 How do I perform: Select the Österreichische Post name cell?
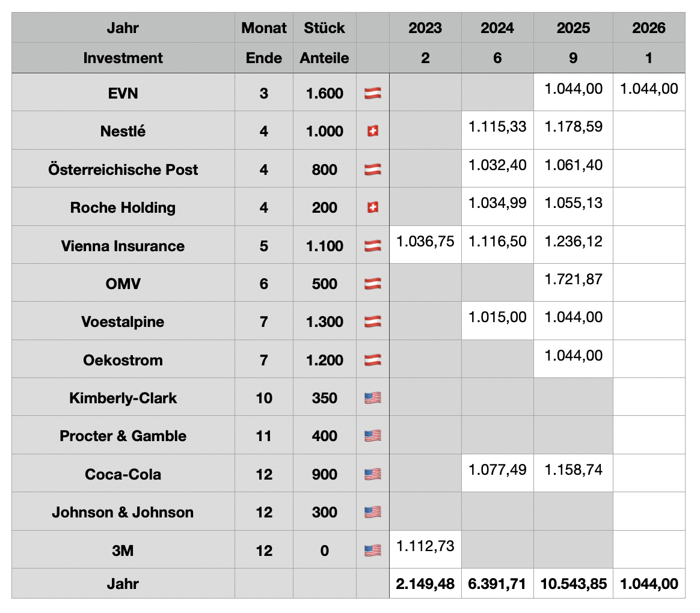pyautogui.click(x=123, y=169)
